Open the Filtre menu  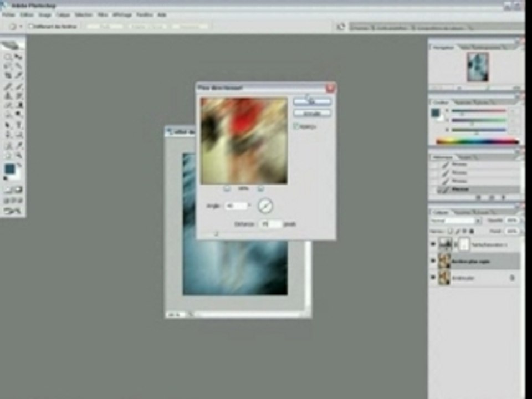103,15
